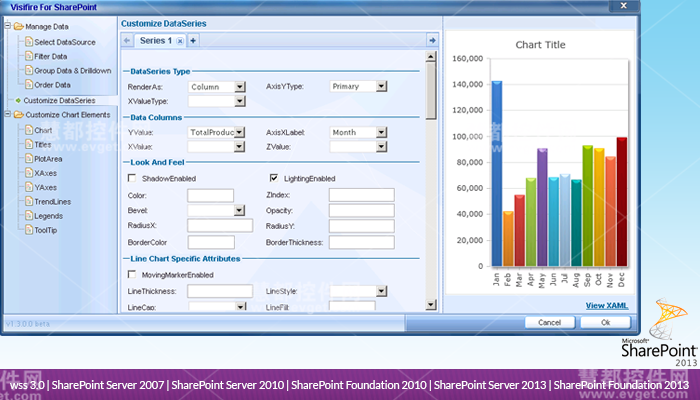
Task: Open the YValue column dropdown
Action: pos(240,132)
